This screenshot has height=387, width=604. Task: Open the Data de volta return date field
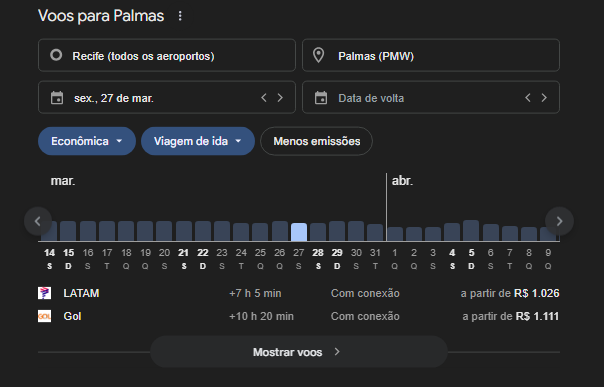431,97
